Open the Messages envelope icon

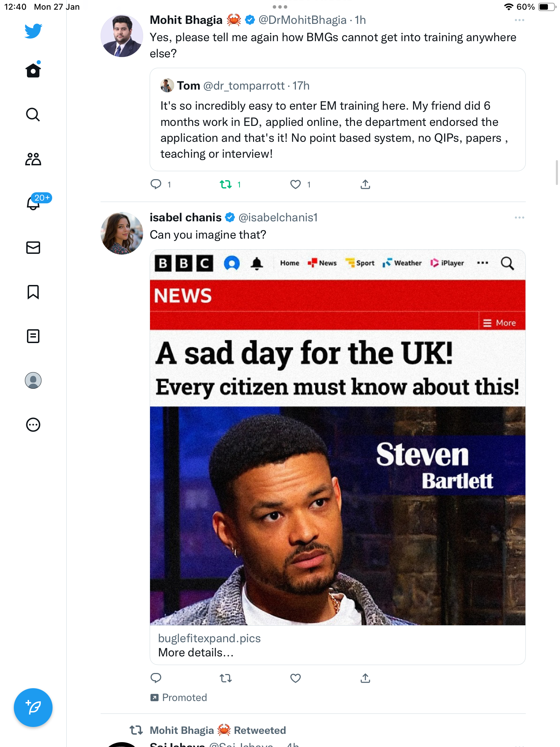[33, 248]
